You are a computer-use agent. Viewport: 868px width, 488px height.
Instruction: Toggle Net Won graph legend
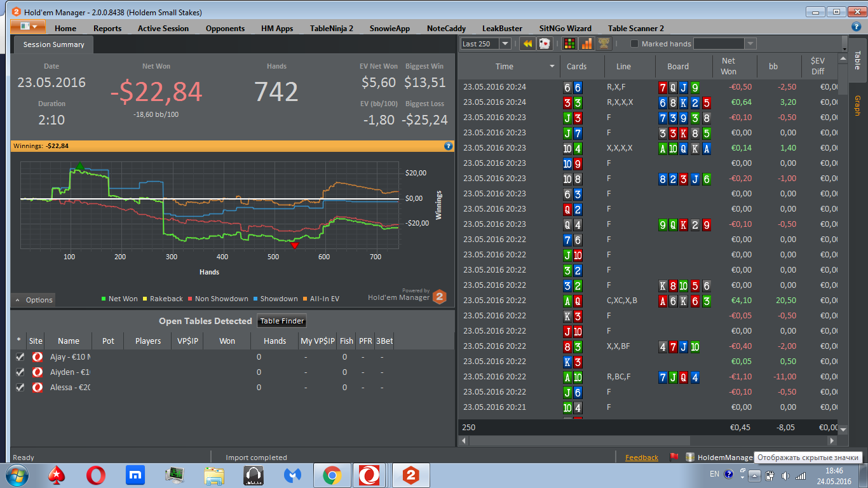(119, 299)
